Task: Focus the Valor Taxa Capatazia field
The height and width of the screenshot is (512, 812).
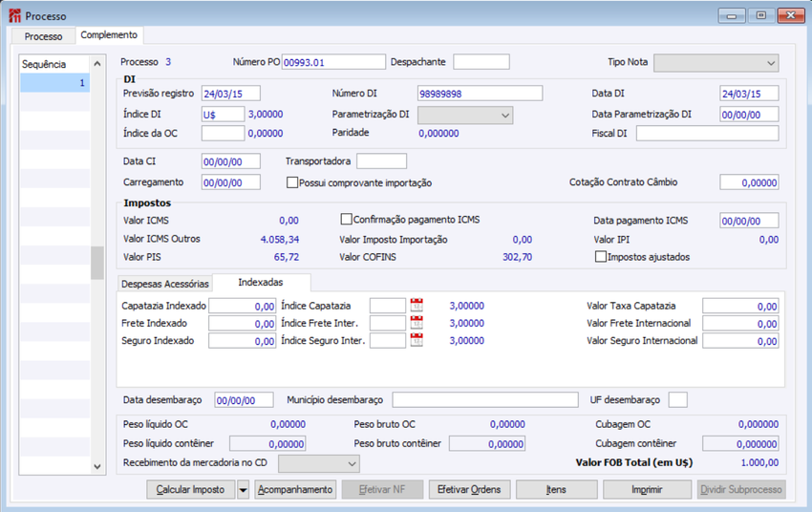Action: tap(740, 306)
